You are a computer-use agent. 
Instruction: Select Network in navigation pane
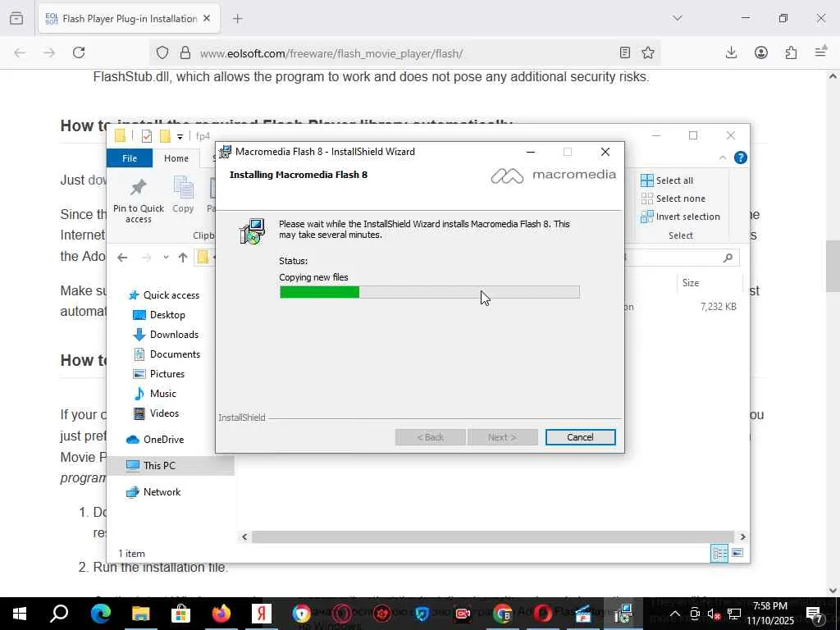[x=153, y=492]
